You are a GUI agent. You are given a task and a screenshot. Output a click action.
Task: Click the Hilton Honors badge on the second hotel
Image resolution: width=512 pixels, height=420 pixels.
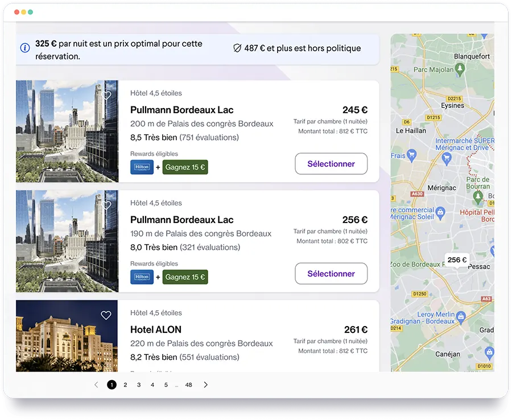coord(142,277)
